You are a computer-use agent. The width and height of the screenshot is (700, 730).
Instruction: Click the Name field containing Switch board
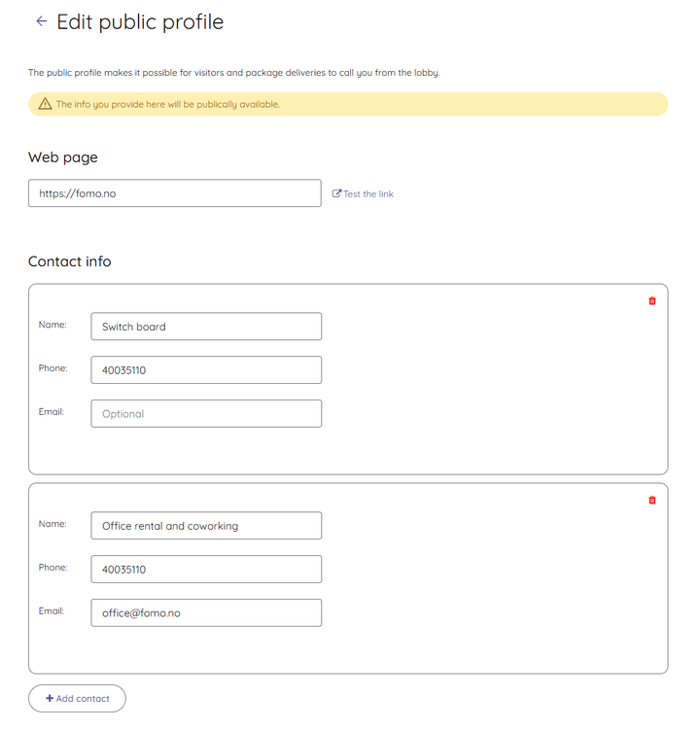point(206,327)
